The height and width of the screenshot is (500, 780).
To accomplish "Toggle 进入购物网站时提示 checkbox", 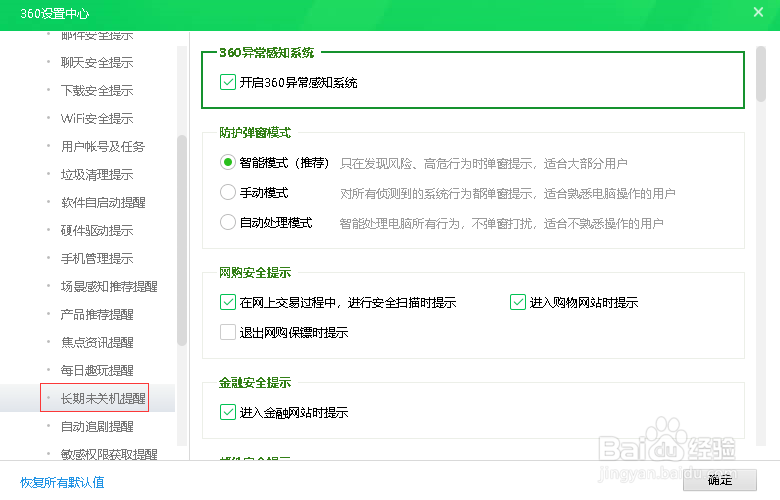I will 518,302.
